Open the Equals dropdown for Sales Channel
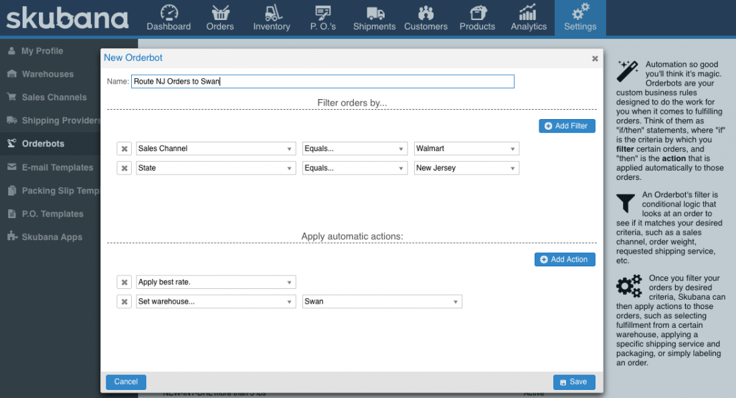This screenshot has width=736, height=398. click(354, 149)
